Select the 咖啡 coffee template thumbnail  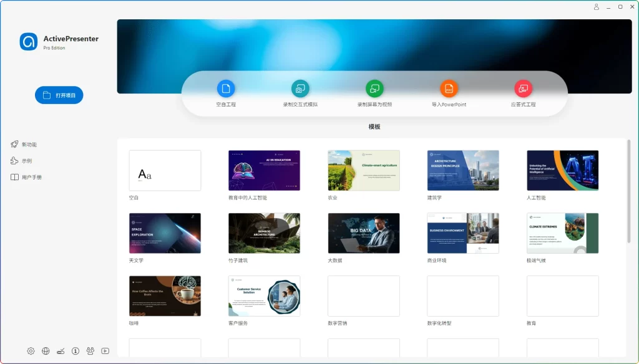(165, 296)
